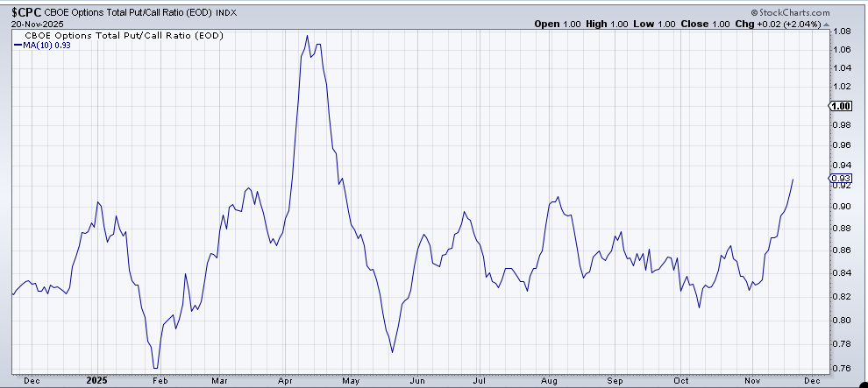Click the Open 1.00 value in header

(557, 25)
